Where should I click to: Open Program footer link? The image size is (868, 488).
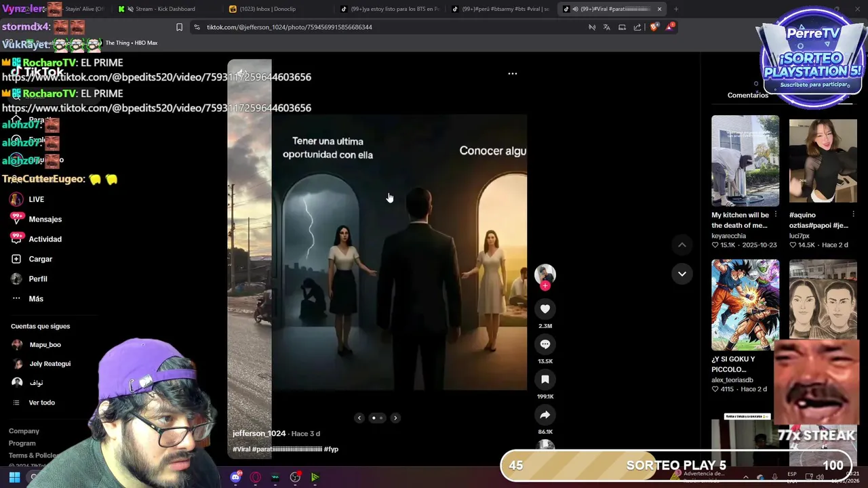click(22, 443)
